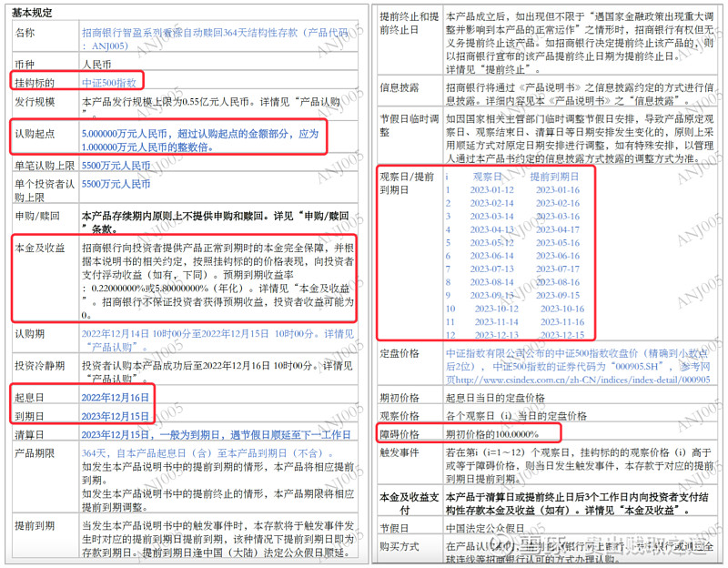Click the 期初价格 definition text

point(495,398)
